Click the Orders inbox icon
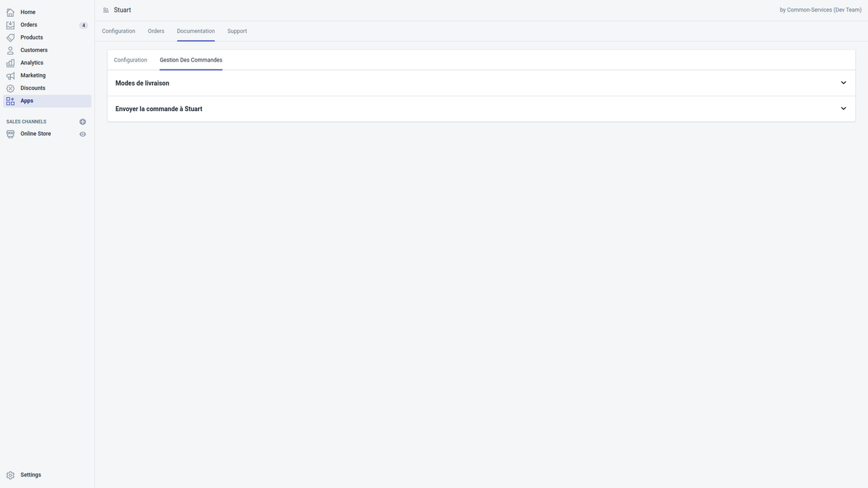Image resolution: width=868 pixels, height=488 pixels. [x=10, y=25]
